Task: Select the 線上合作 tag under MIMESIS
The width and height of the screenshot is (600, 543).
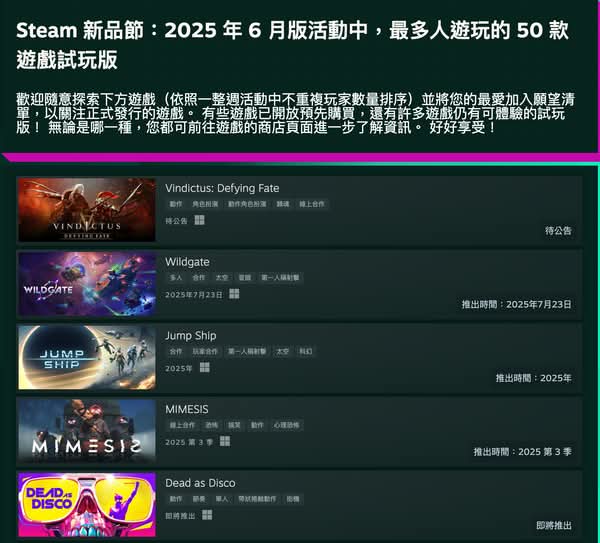Action: (183, 425)
